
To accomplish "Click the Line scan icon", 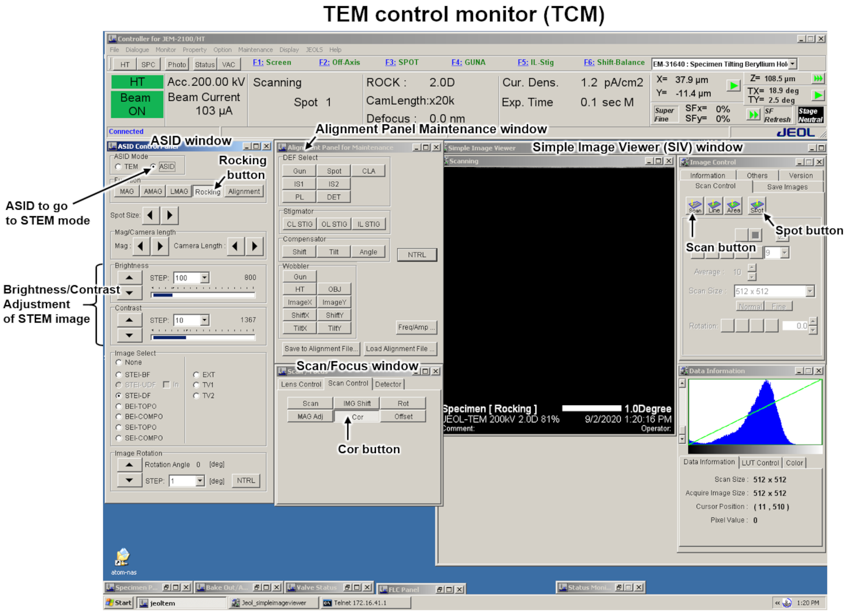I will click(x=714, y=206).
